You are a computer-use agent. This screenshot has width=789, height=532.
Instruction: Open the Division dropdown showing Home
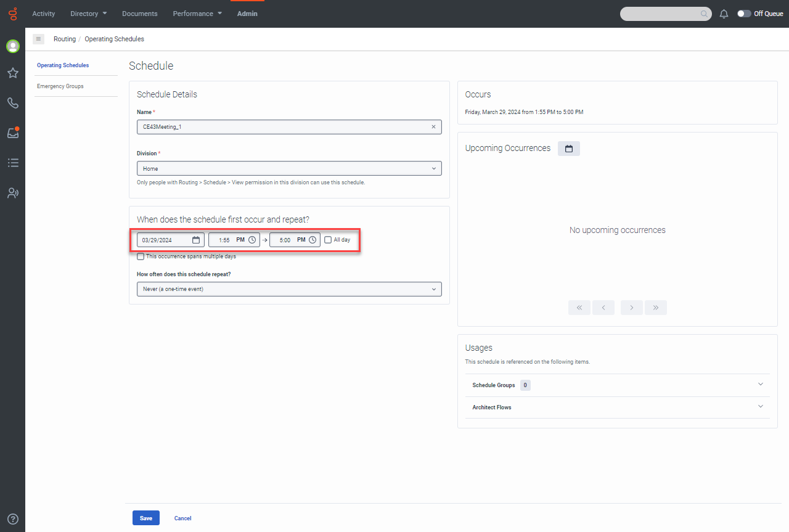tap(288, 168)
